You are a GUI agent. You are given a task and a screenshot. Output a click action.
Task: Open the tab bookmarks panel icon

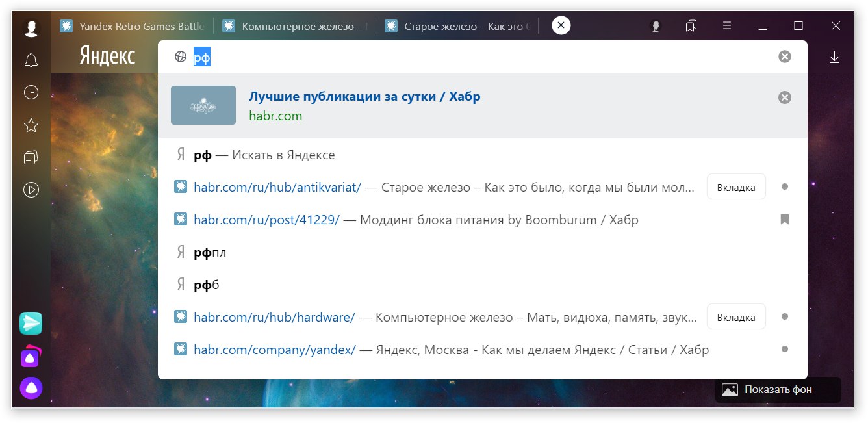pyautogui.click(x=691, y=26)
